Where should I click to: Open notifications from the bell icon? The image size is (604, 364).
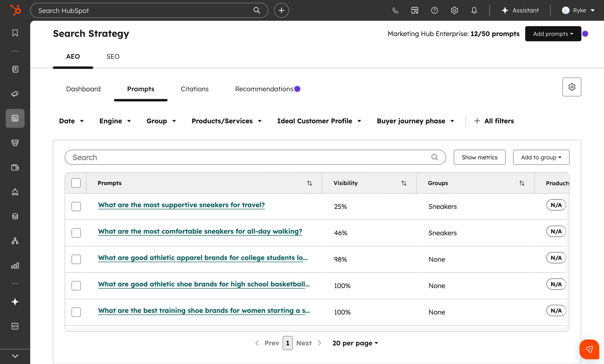pyautogui.click(x=474, y=10)
